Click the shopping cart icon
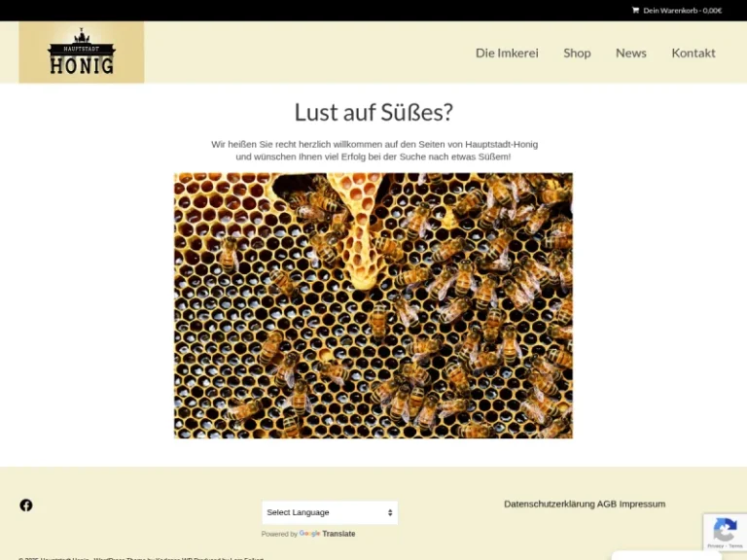This screenshot has height=560, width=747. pos(635,11)
